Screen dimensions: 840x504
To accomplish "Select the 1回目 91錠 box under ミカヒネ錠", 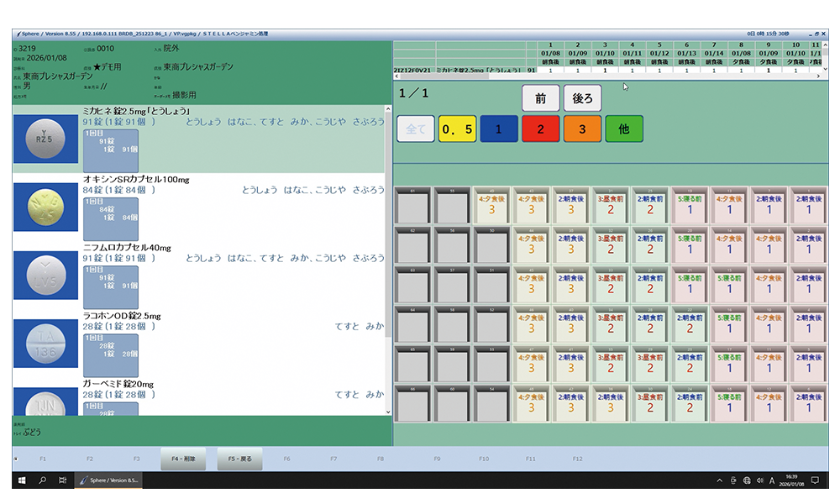I will click(x=111, y=150).
